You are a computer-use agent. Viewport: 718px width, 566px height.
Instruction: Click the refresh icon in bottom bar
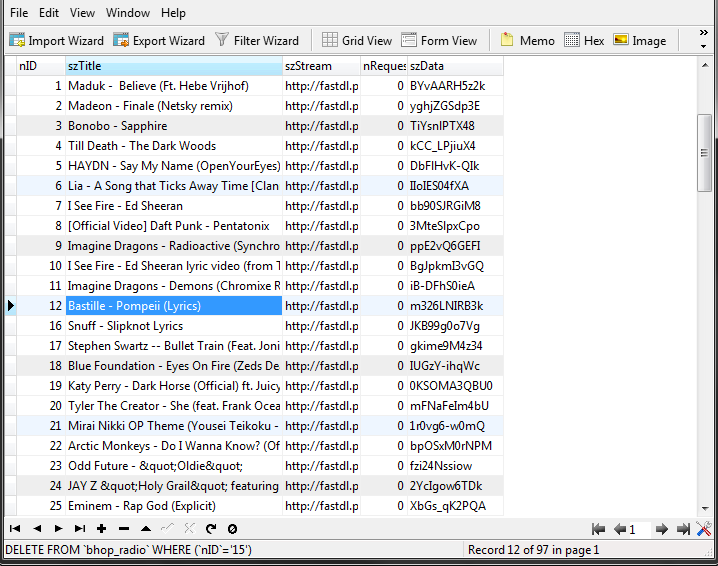pyautogui.click(x=211, y=528)
